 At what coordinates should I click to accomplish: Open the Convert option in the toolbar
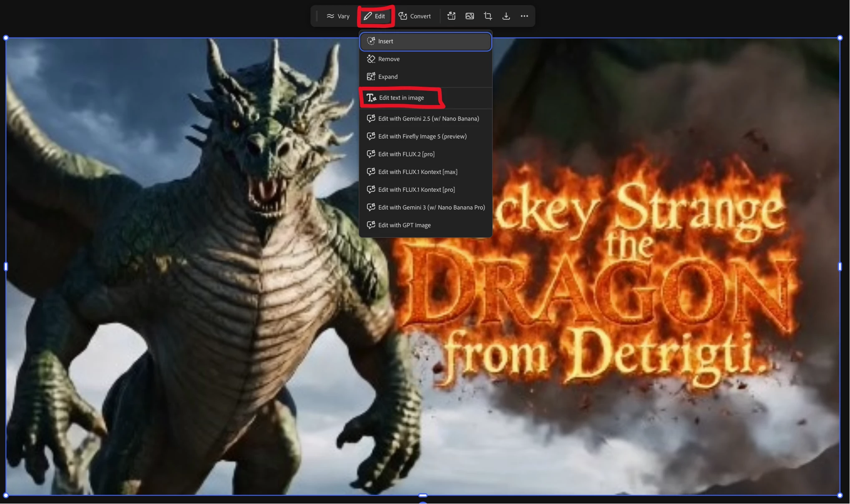[x=415, y=16]
